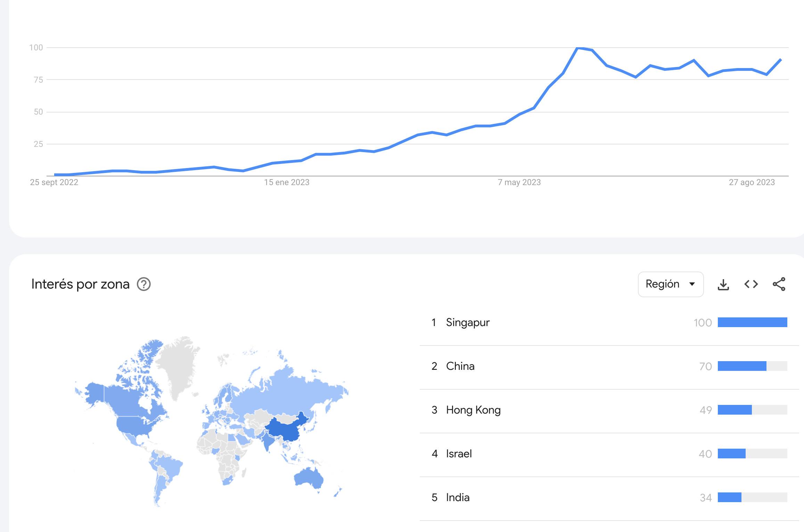Click the Singapur interest bar
Screen dimensions: 804x532
pyautogui.click(x=752, y=323)
